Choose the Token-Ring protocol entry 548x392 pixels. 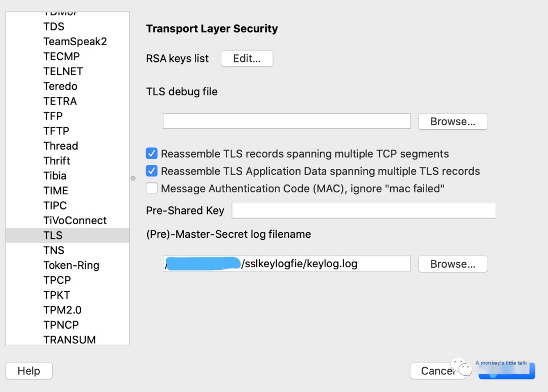point(72,265)
